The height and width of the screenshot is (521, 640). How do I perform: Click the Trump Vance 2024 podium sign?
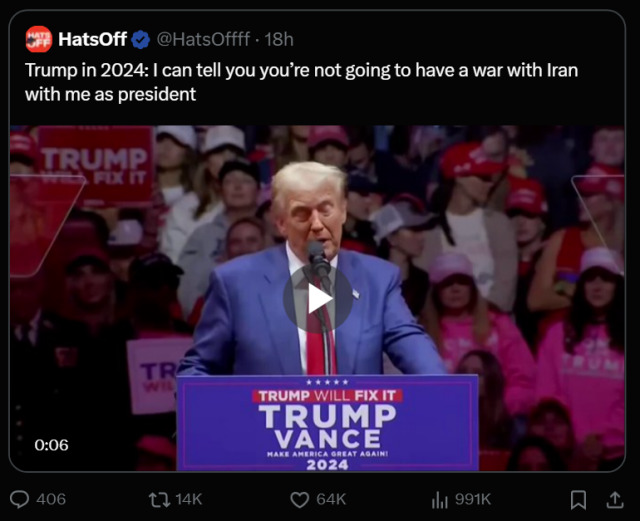(327, 423)
